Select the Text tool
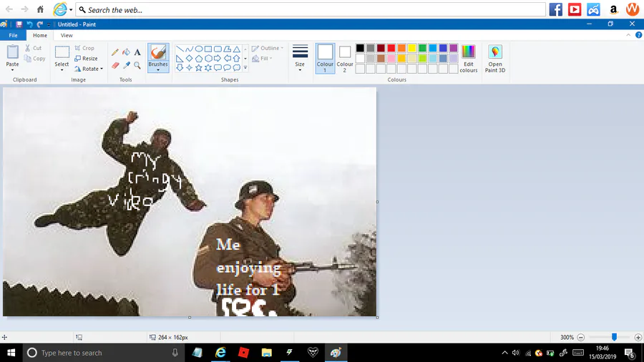This screenshot has width=644, height=362. coord(137,52)
